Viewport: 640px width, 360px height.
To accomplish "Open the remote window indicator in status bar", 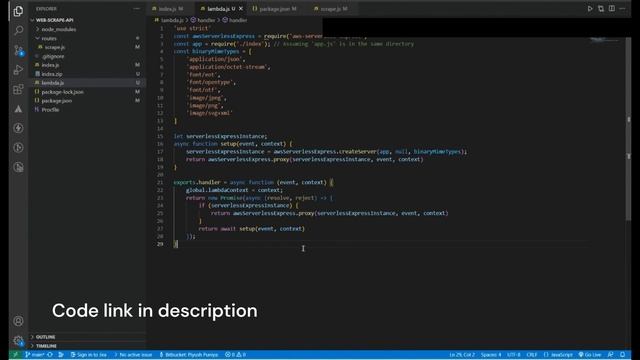I will click(x=16, y=355).
